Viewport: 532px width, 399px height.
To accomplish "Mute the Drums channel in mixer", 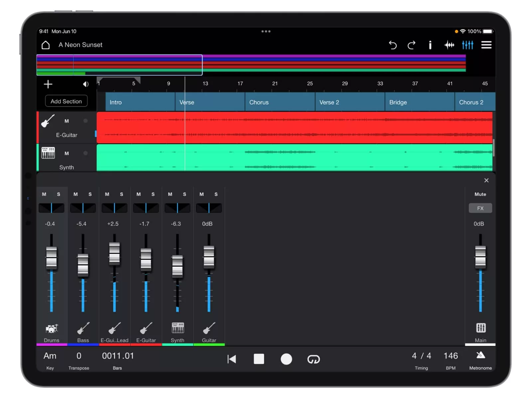I will (x=44, y=194).
